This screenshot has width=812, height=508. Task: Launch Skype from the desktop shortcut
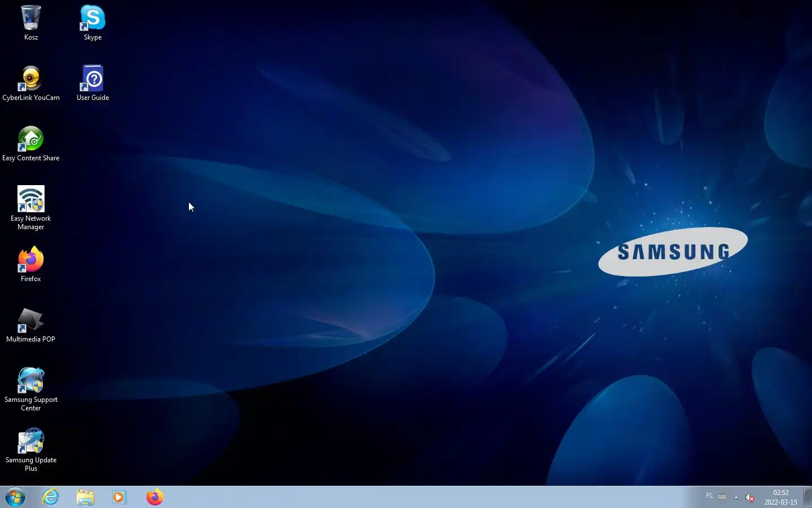point(92,23)
